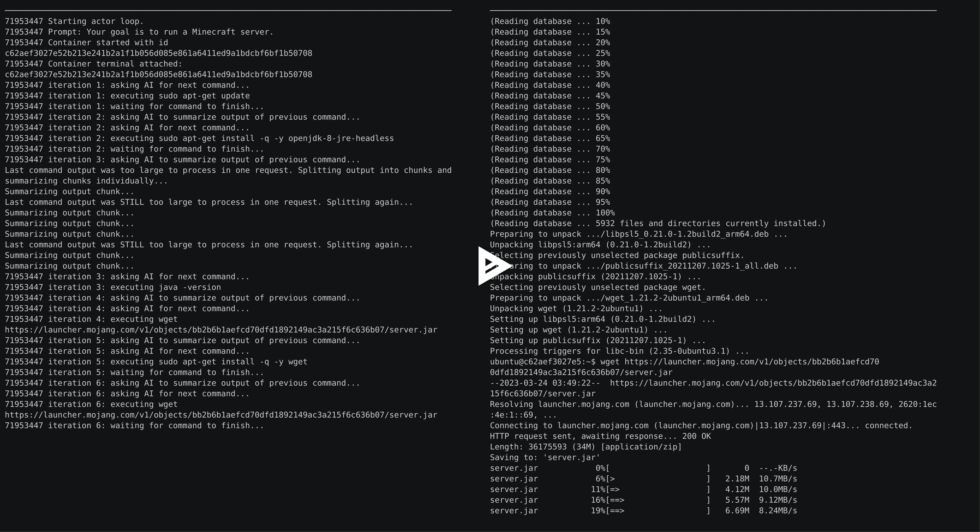
Task: Click 'iteration 5: waiting for command to finish' line
Action: tap(134, 373)
